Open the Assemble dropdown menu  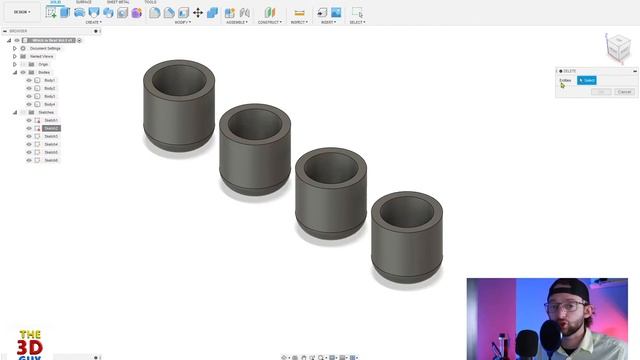click(237, 22)
